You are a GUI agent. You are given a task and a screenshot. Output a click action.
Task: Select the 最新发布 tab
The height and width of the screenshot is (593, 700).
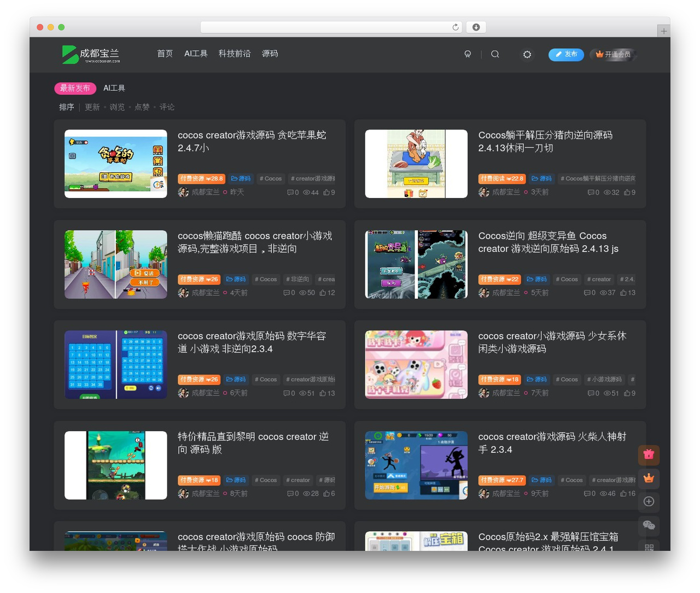click(x=75, y=88)
